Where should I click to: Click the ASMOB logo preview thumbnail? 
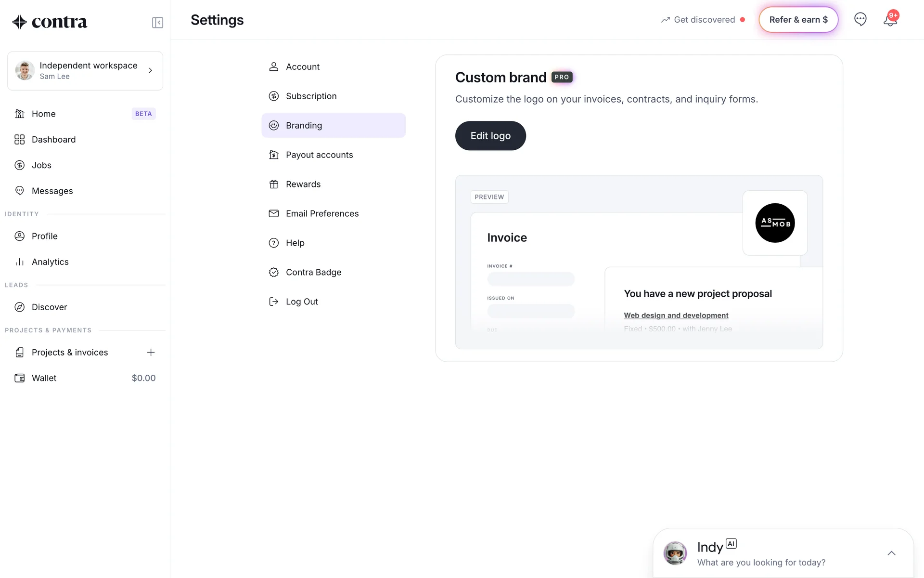click(x=775, y=223)
